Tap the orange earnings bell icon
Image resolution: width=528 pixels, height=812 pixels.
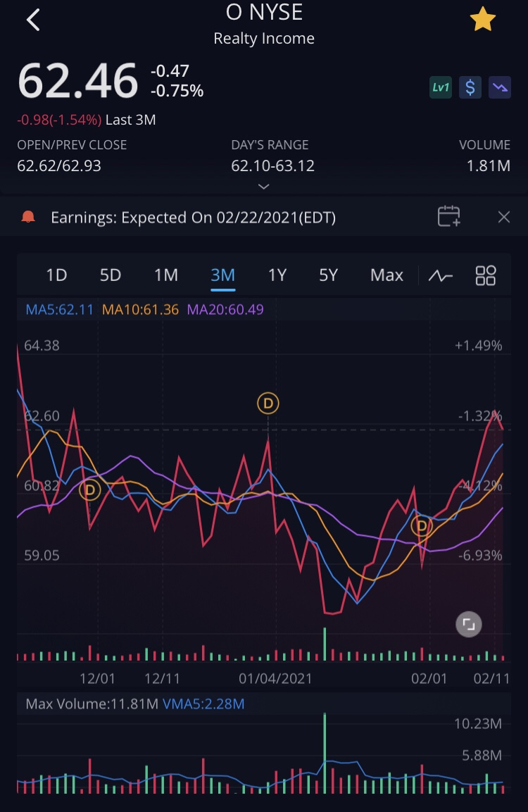point(28,217)
